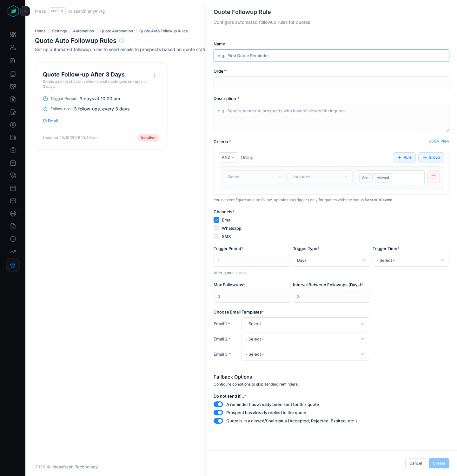Cancel the Quote Followup Rule form
457x476 pixels.
(416, 463)
